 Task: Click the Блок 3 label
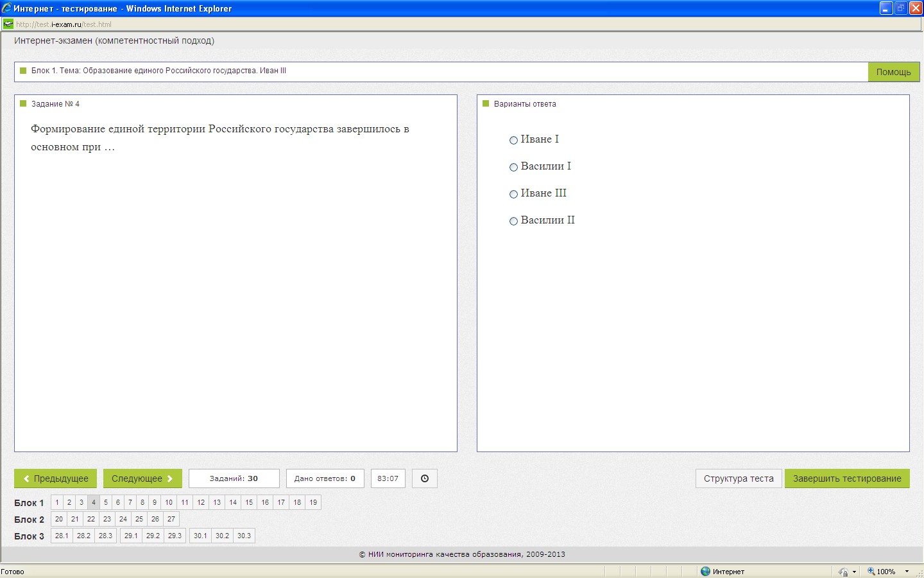pyautogui.click(x=29, y=536)
